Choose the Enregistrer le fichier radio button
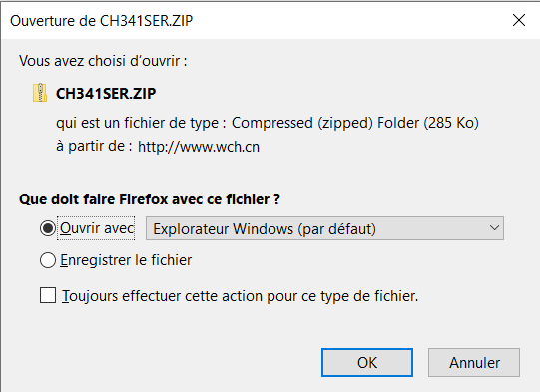 [x=48, y=260]
